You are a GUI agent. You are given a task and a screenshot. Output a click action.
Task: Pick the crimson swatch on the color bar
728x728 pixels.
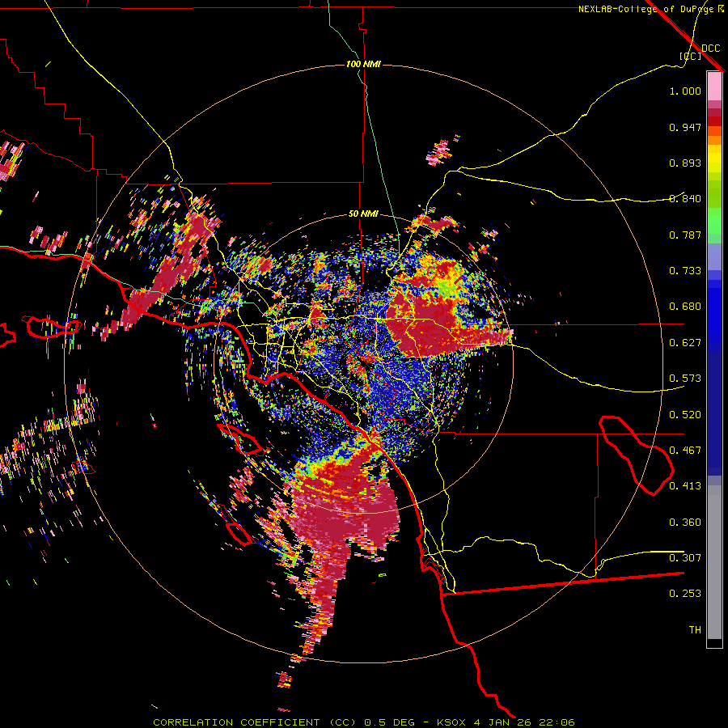click(714, 112)
